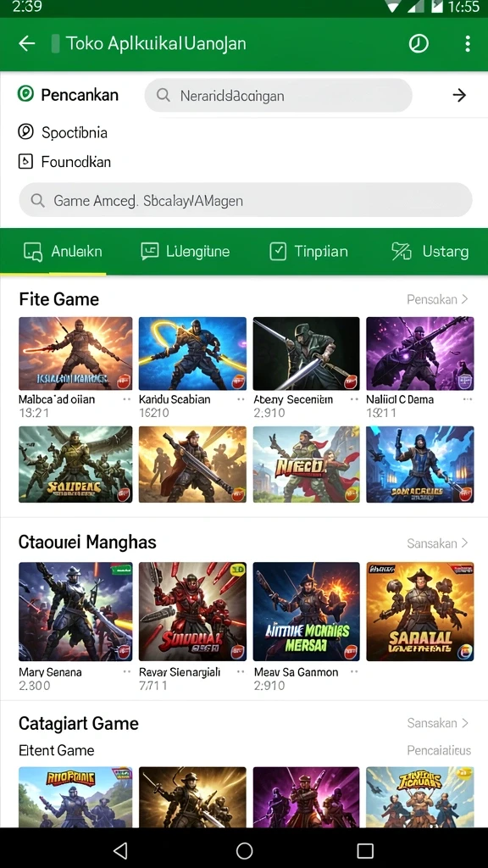Tap the Android recent apps square
This screenshot has height=868, width=488.
[365, 850]
